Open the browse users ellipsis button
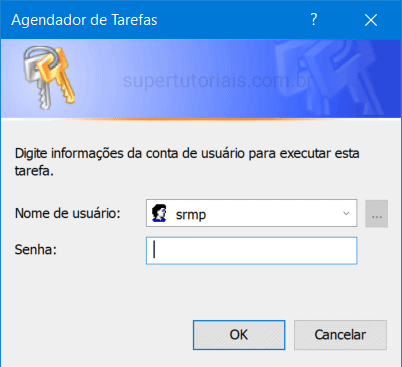 click(376, 214)
